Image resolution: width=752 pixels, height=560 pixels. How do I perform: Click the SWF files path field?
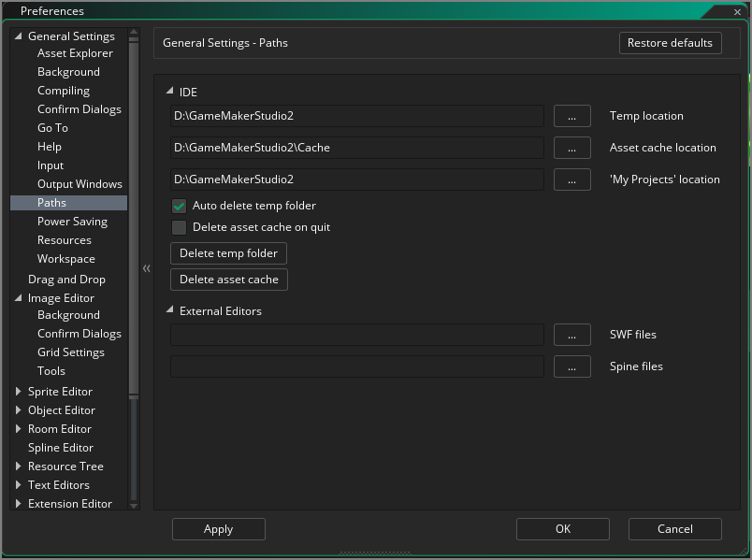point(356,335)
